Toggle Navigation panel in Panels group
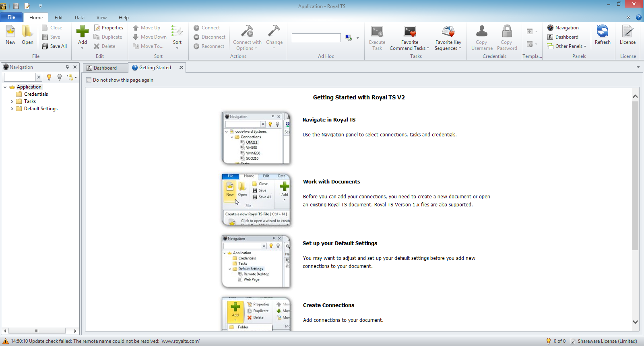The height and width of the screenshot is (346, 644). (563, 28)
